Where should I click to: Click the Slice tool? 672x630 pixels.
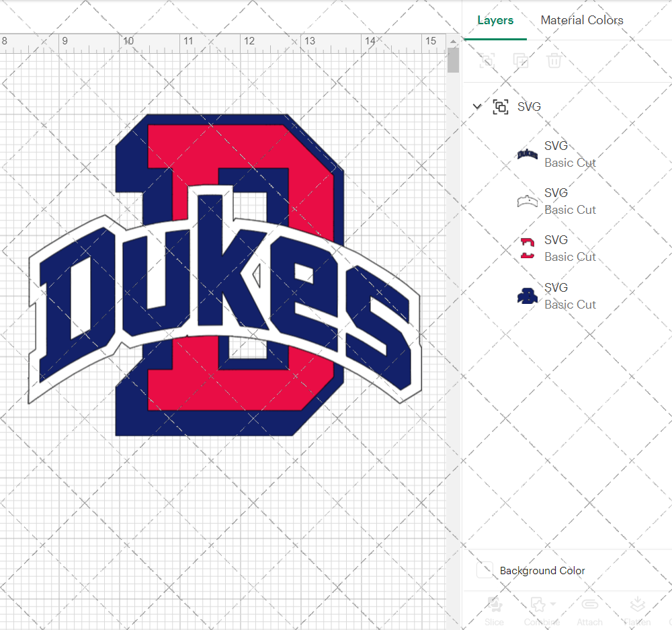click(494, 611)
